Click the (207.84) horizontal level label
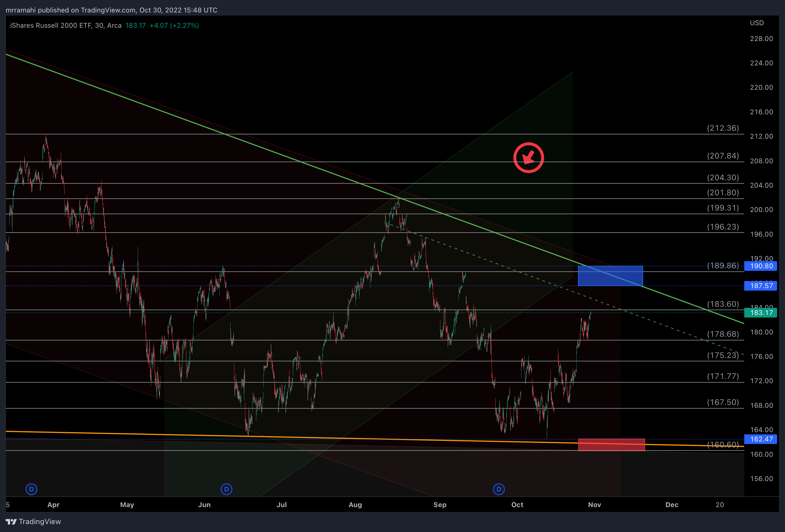This screenshot has width=785, height=532. [x=723, y=156]
